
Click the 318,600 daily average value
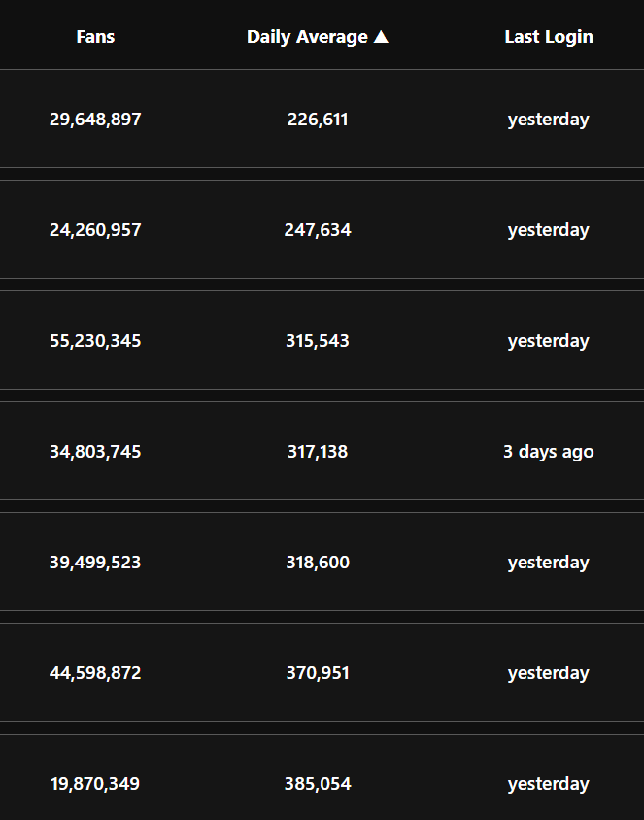click(318, 563)
